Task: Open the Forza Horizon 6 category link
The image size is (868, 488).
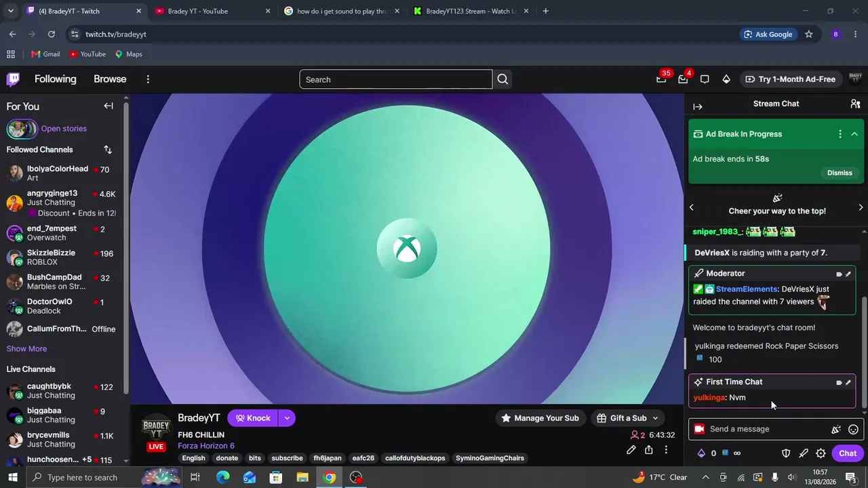Action: click(206, 446)
